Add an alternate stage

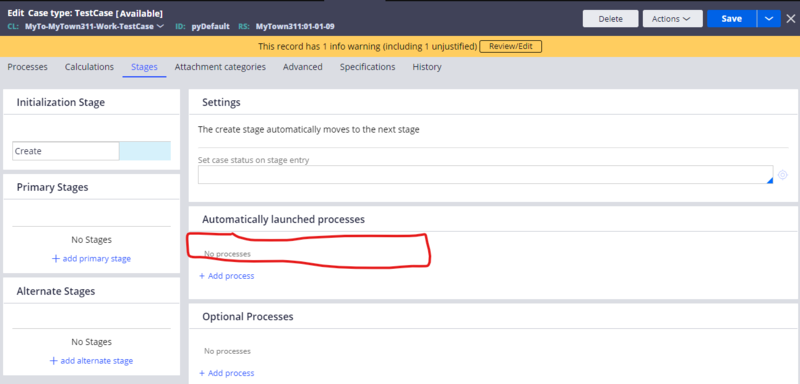pos(91,361)
